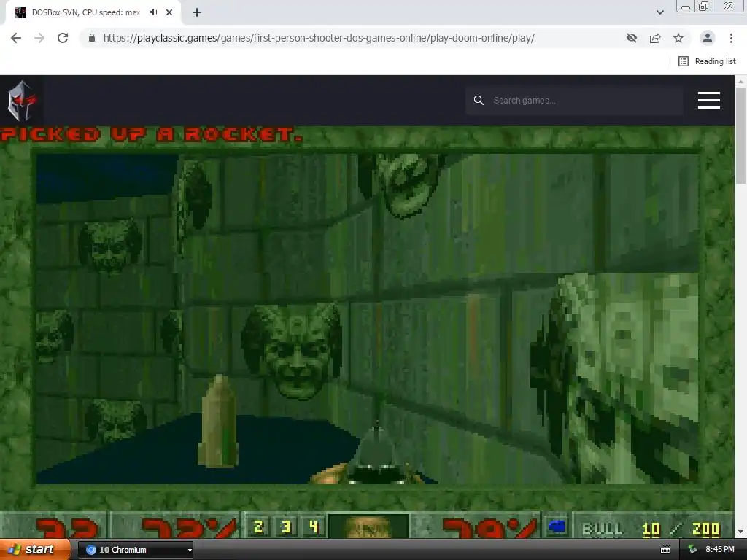Click the helmet site logo

coord(21,101)
